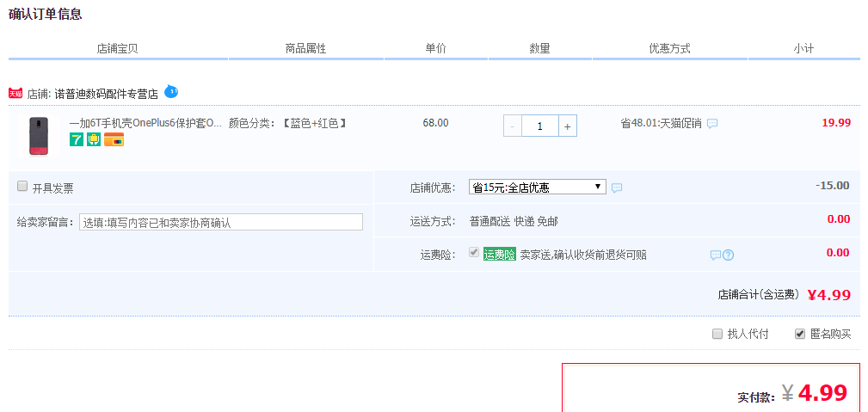The width and height of the screenshot is (868, 412).
Task: Click the green shopping bag service icon
Action: pos(94,139)
